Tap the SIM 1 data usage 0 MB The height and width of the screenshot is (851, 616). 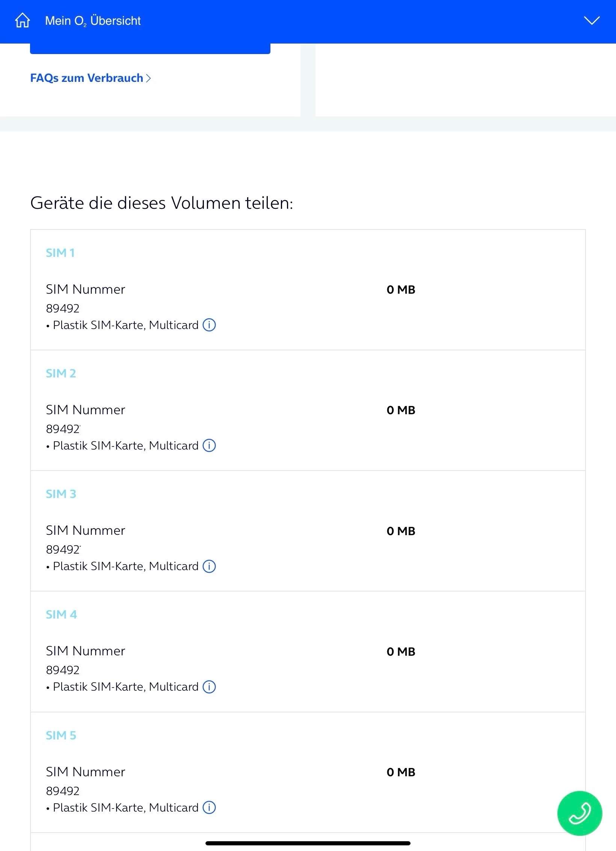401,290
